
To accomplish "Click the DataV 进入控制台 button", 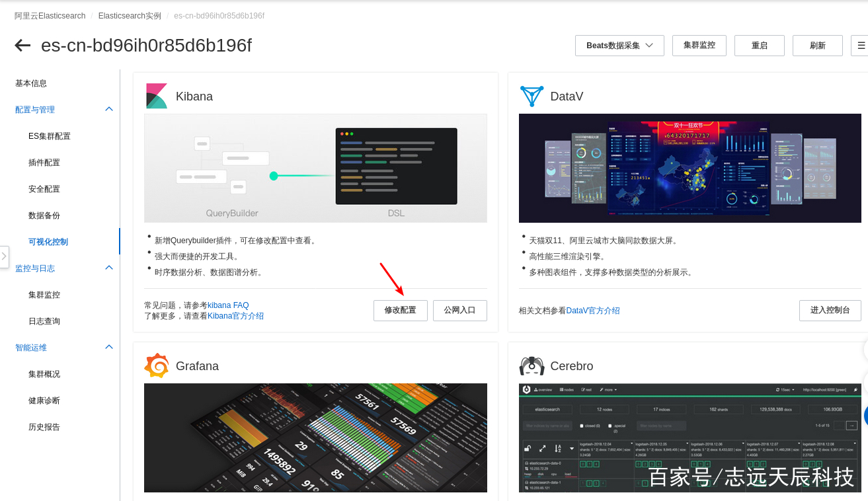I will click(830, 311).
